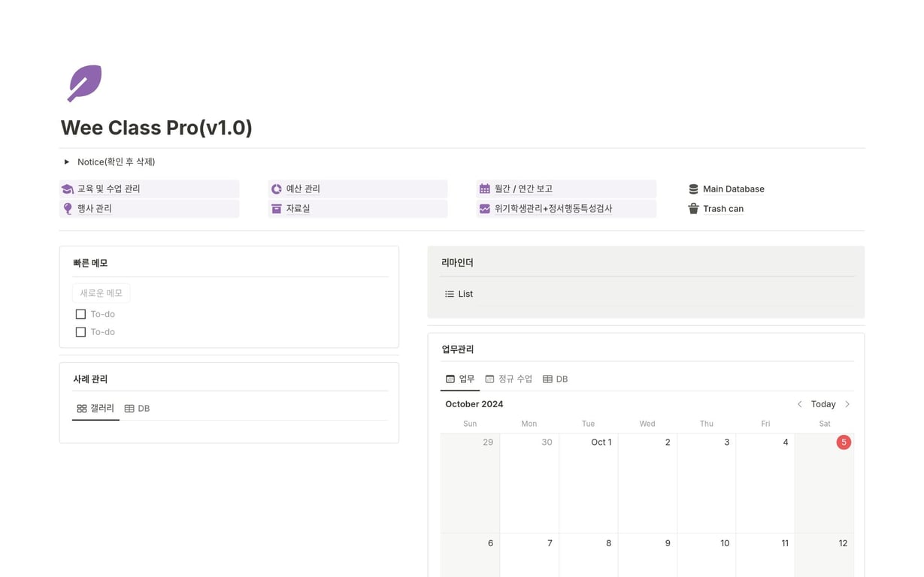Screen dimensions: 924x577
Task: Click the balloon icon for 행사 관리
Action: (68, 209)
